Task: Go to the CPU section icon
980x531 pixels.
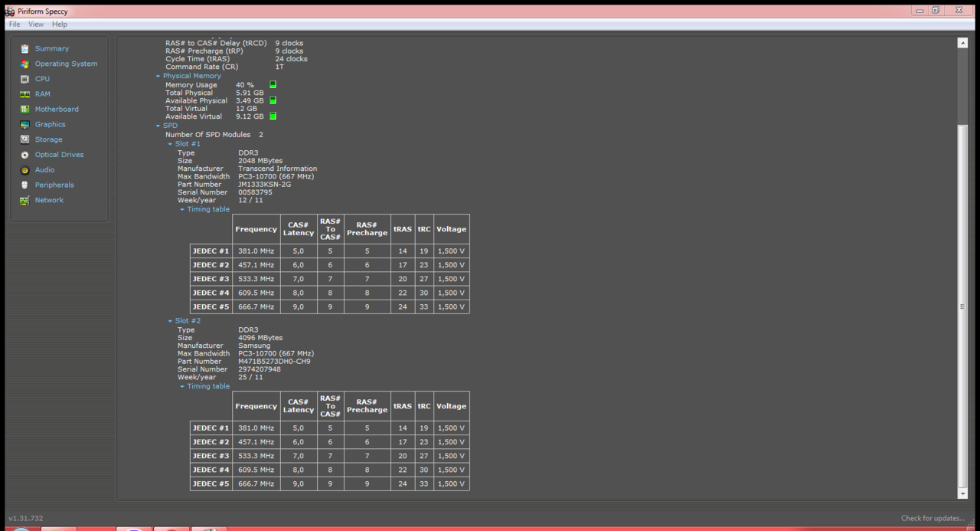Action: pyautogui.click(x=24, y=79)
